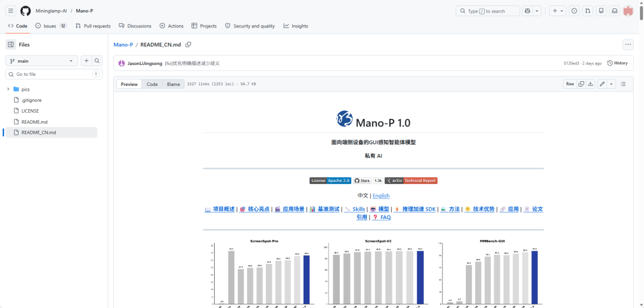
Task: Open the pics folder
Action: 26,89
